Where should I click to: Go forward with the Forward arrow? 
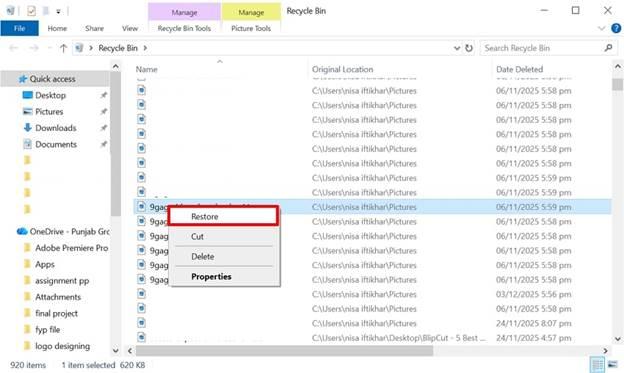(x=34, y=48)
